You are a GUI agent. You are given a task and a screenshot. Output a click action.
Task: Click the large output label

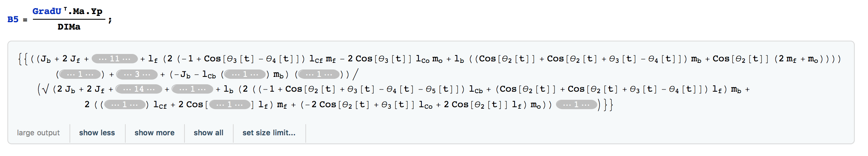(x=38, y=133)
